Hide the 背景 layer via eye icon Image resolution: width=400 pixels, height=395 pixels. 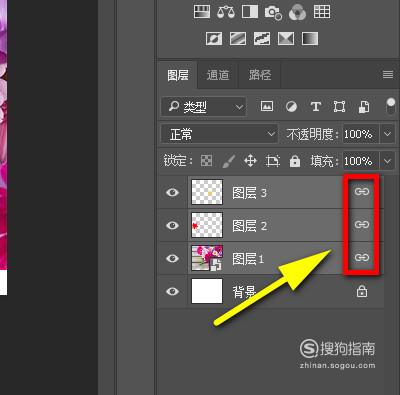pyautogui.click(x=172, y=291)
